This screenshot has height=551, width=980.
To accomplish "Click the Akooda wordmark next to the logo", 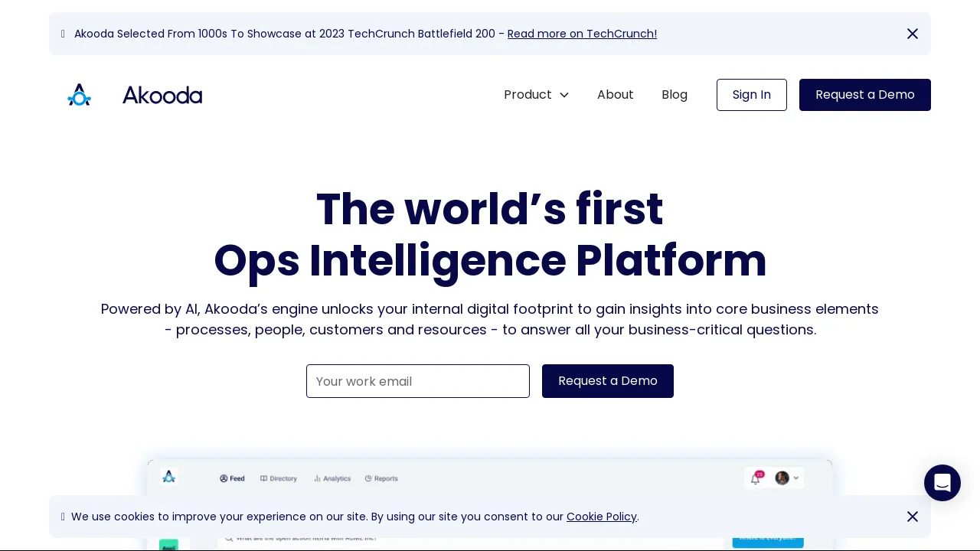I will [162, 95].
